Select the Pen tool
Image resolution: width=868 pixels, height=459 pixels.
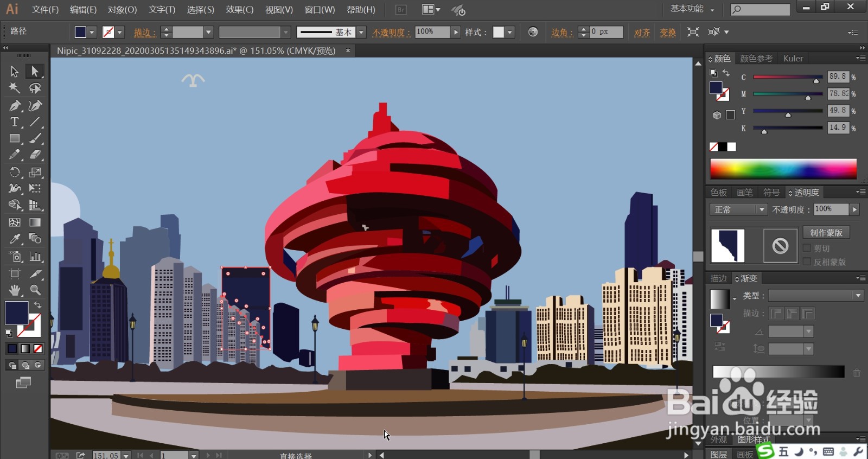pyautogui.click(x=15, y=105)
